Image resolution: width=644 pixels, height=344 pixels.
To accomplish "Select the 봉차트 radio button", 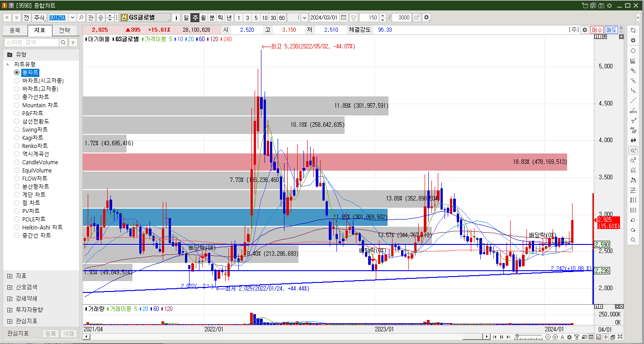I will pos(17,72).
